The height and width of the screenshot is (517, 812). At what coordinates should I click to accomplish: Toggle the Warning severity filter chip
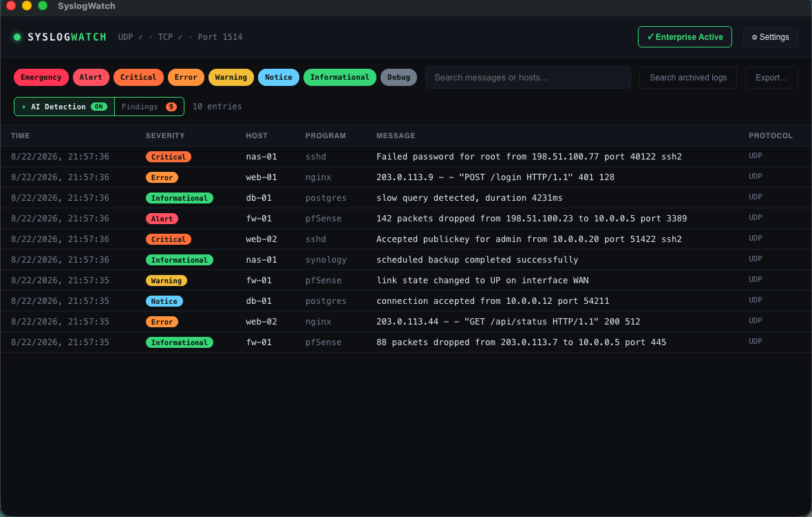click(231, 77)
